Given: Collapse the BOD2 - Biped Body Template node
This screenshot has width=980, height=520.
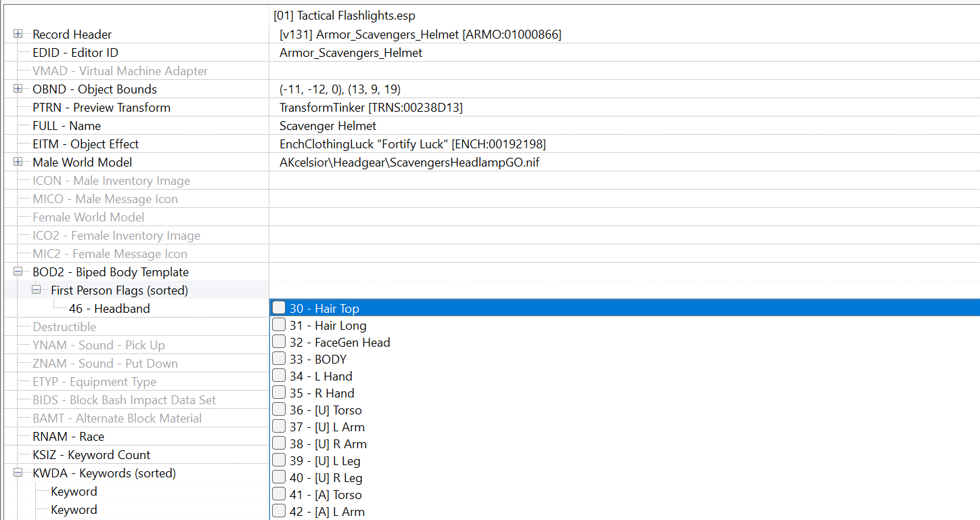Looking at the screenshot, I should 18,272.
